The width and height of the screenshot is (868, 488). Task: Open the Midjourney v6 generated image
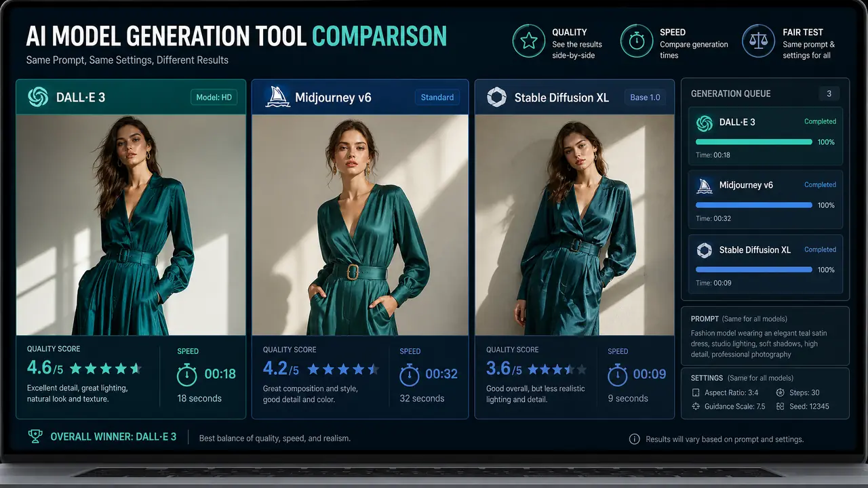[x=360, y=225]
